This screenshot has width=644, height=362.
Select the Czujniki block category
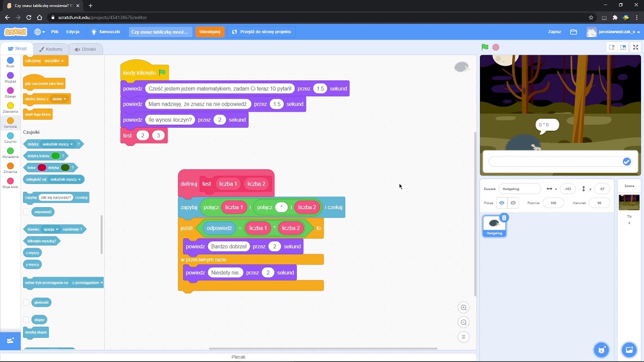pyautogui.click(x=10, y=138)
